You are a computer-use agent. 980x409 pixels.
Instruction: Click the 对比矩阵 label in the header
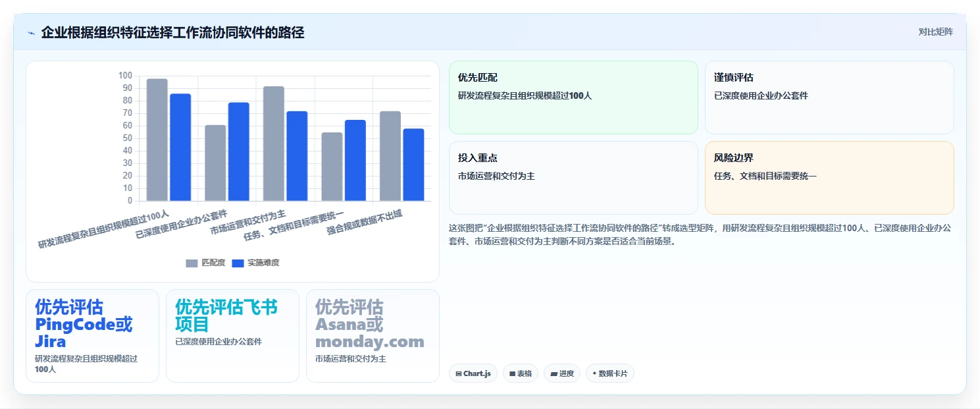pyautogui.click(x=935, y=32)
